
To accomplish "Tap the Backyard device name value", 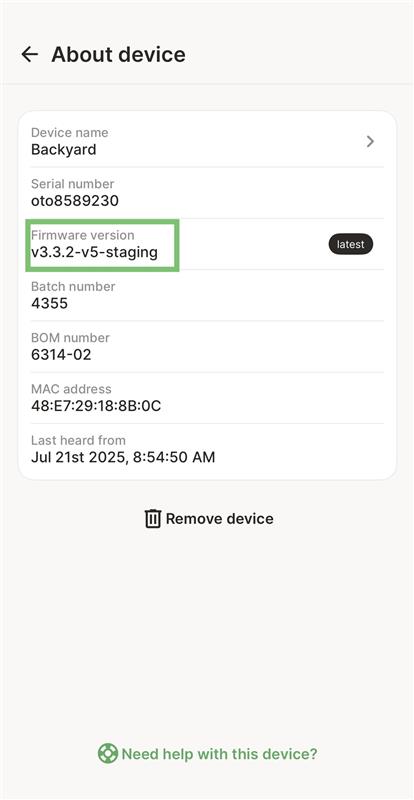I will (64, 150).
